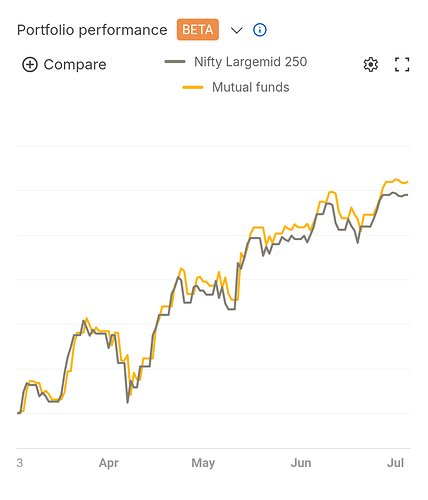
Task: Click the BETA badge
Action: point(198,30)
